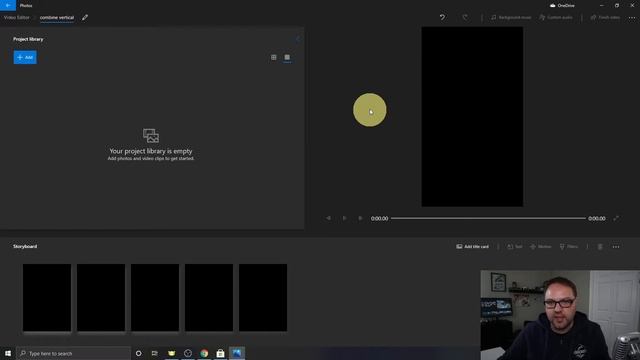Open the Motion tool for the clip
The height and width of the screenshot is (360, 640).
click(x=540, y=247)
